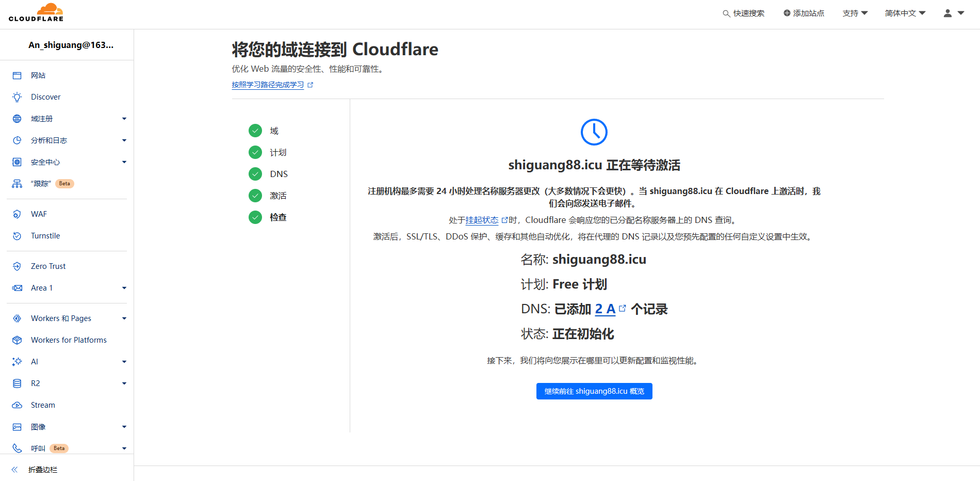Open the 呼叫 phone icon
Viewport: 980px width, 481px height.
[x=17, y=448]
